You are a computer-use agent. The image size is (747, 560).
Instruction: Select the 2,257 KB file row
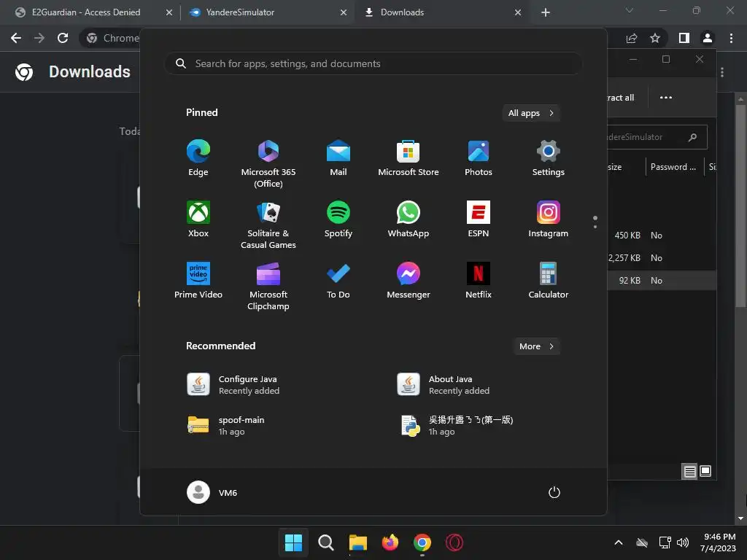tap(662, 257)
